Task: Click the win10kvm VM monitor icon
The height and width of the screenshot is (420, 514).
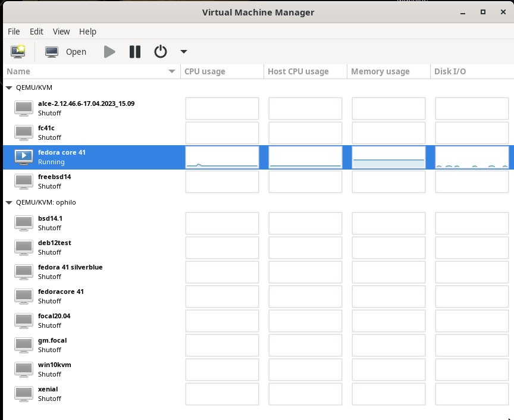Action: 24,369
